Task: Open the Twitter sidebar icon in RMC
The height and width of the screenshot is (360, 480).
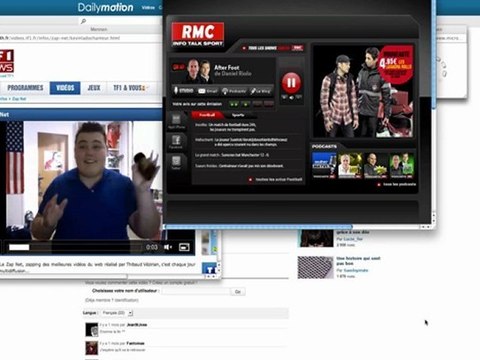Action: (176, 163)
